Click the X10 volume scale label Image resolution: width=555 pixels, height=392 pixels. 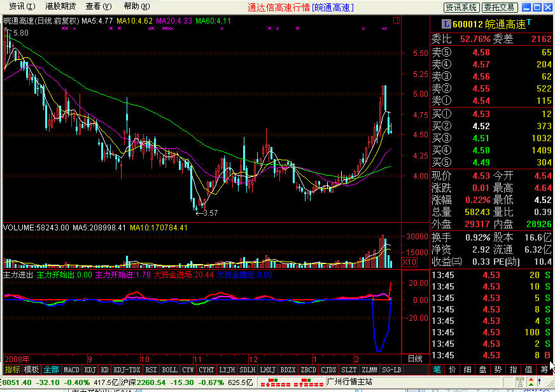[x=409, y=262]
